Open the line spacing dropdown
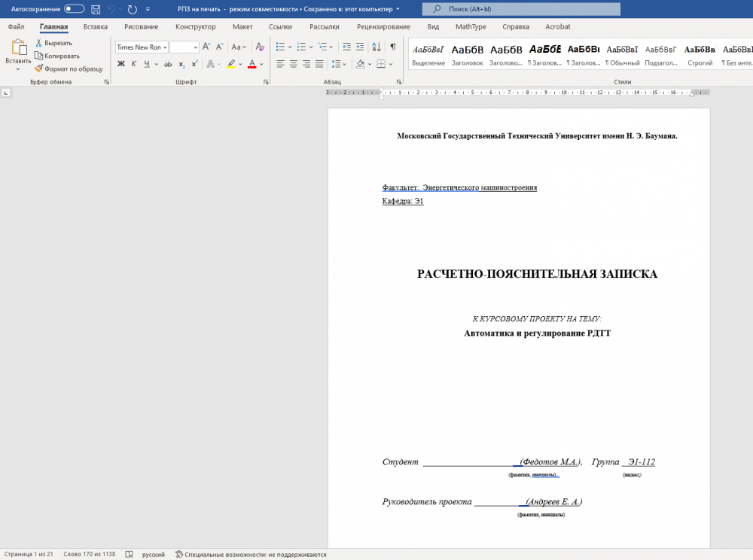The image size is (753, 560). click(339, 64)
